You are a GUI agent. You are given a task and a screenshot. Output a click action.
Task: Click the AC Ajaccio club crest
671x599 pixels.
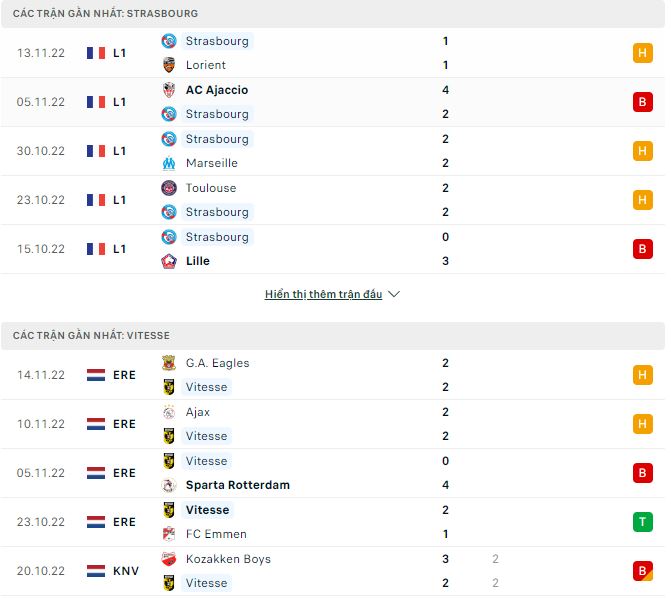coord(169,90)
